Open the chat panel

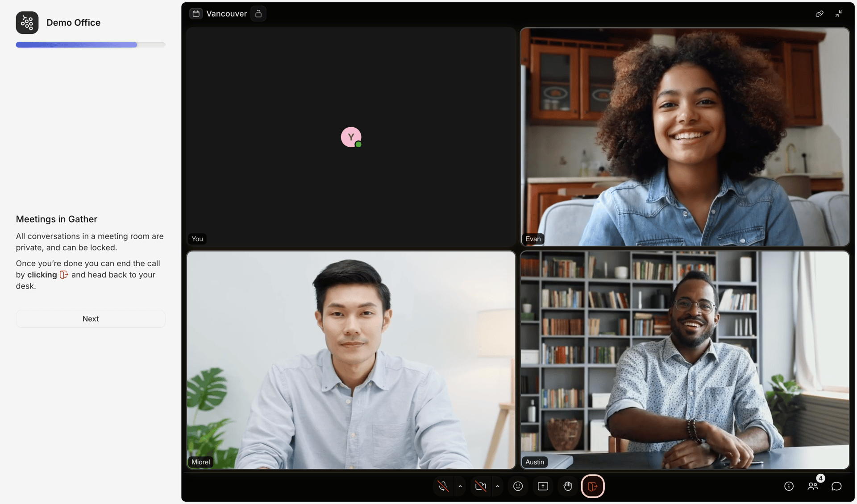(837, 486)
